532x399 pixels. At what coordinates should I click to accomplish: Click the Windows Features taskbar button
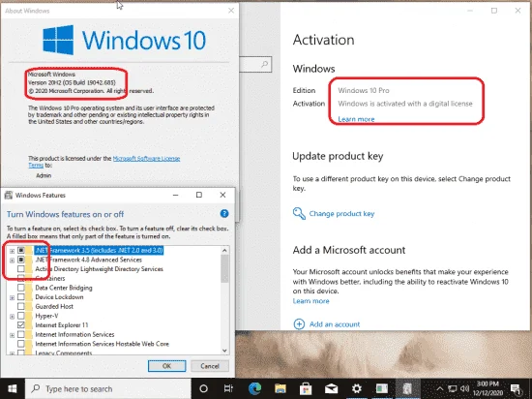(407, 388)
